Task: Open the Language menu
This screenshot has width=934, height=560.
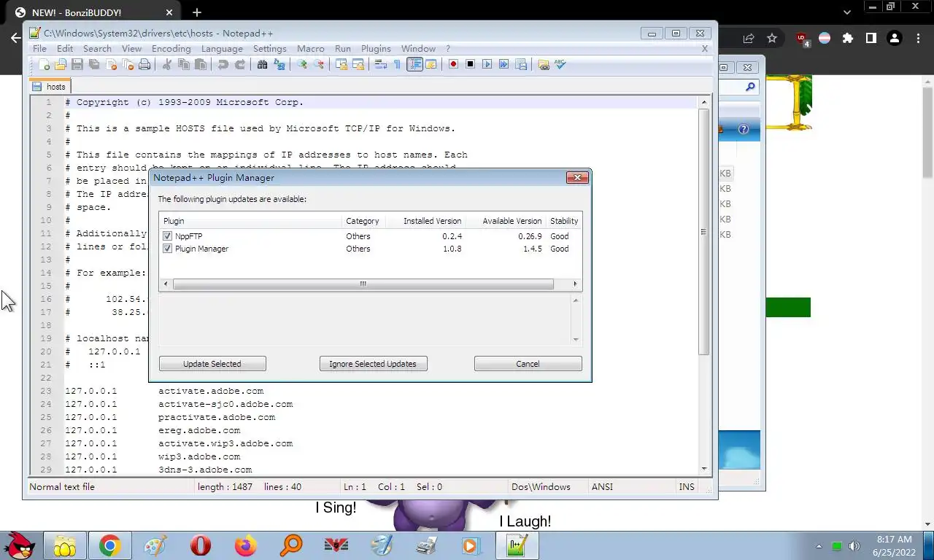Action: (222, 49)
